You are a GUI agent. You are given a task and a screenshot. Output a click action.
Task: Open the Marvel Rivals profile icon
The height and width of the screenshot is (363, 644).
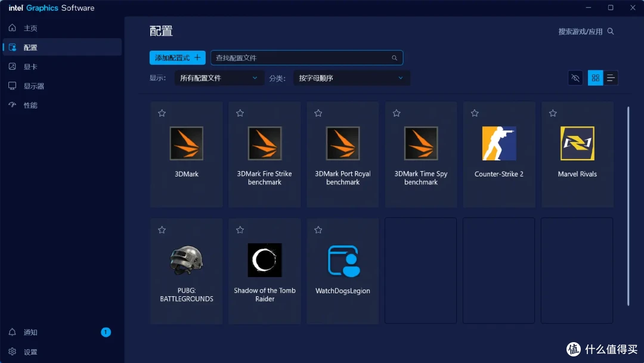point(577,143)
